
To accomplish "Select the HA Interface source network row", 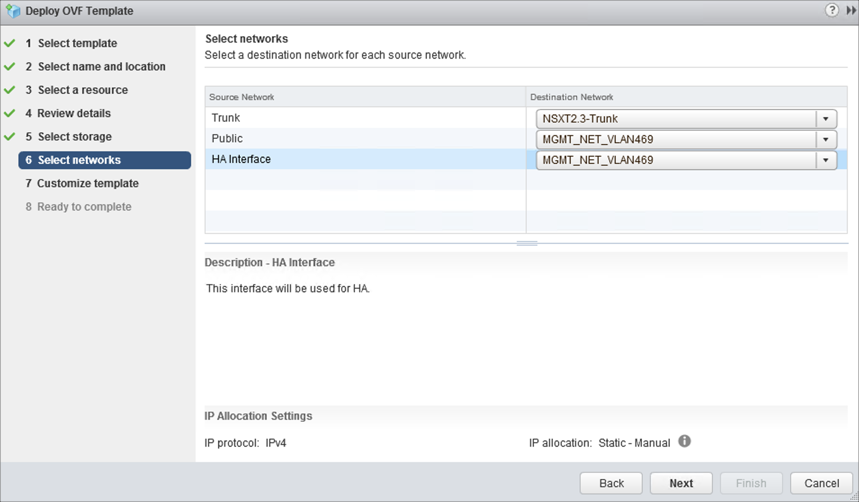I will (x=365, y=159).
